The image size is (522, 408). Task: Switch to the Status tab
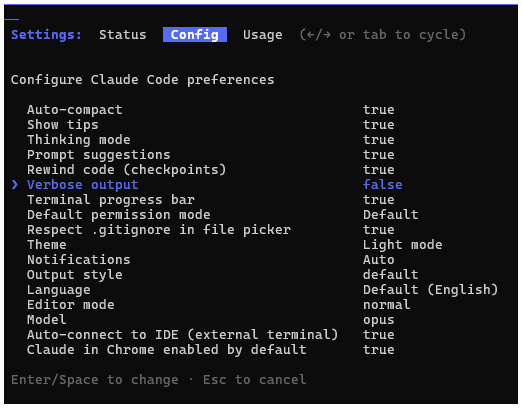click(123, 35)
